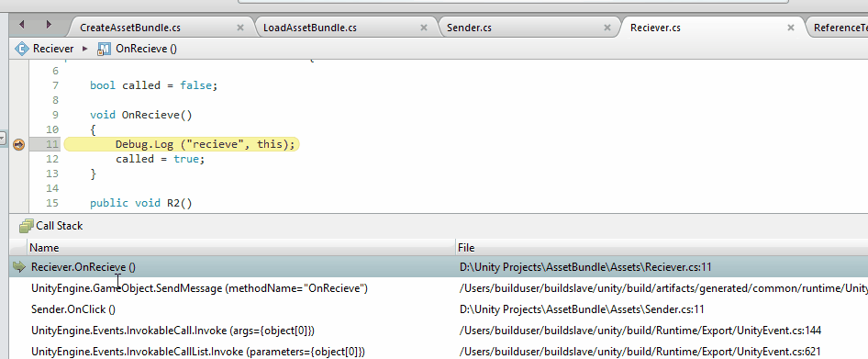Image resolution: width=868 pixels, height=359 pixels.
Task: Toggle the breakpoint marker on line 11
Action: tap(18, 144)
